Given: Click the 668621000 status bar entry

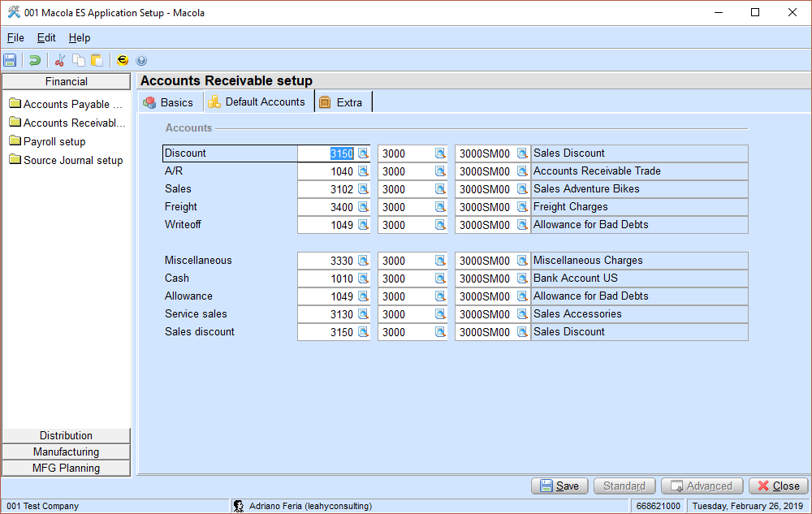Looking at the screenshot, I should click(x=659, y=506).
